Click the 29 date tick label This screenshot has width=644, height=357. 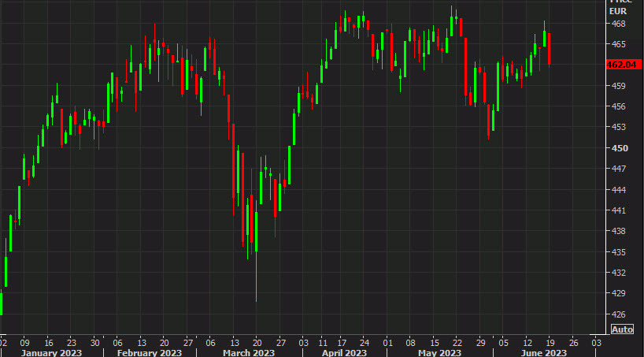point(480,343)
